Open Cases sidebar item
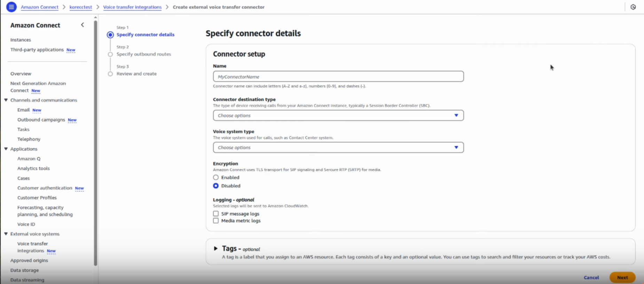644x284 pixels. coord(23,178)
